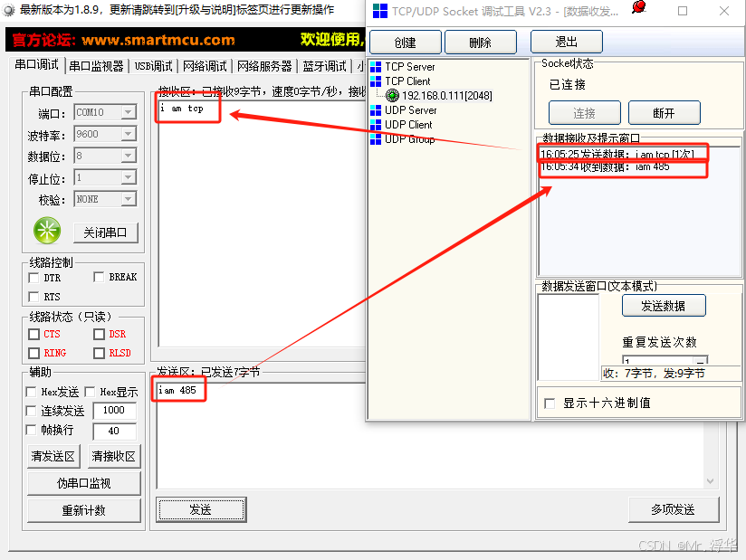Click the TCP Server tree icon
Viewport: 746px width, 560px height.
point(376,67)
